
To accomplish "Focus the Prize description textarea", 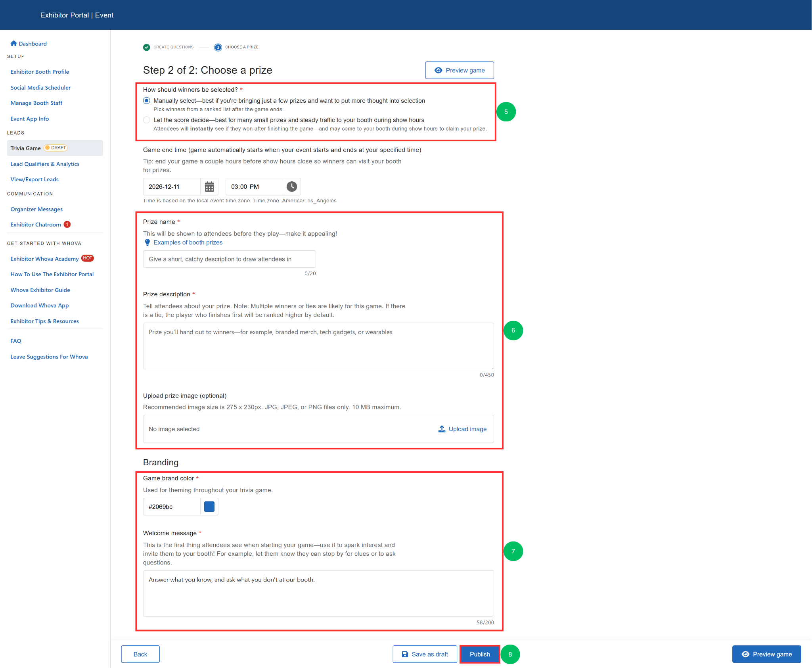I will (318, 346).
